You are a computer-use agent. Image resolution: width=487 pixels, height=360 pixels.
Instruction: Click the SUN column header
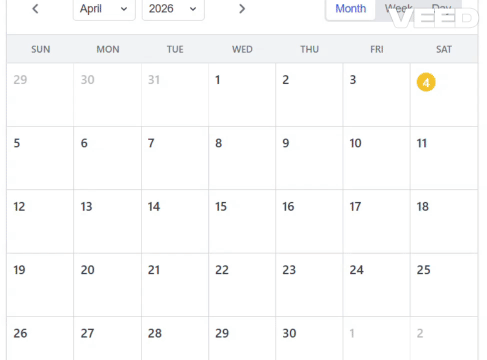[x=41, y=49]
